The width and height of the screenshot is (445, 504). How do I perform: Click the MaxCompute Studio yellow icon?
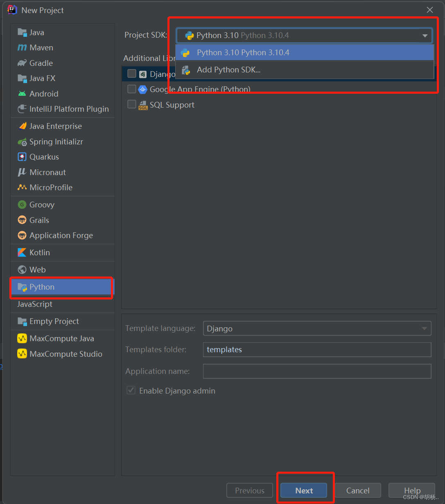[22, 354]
